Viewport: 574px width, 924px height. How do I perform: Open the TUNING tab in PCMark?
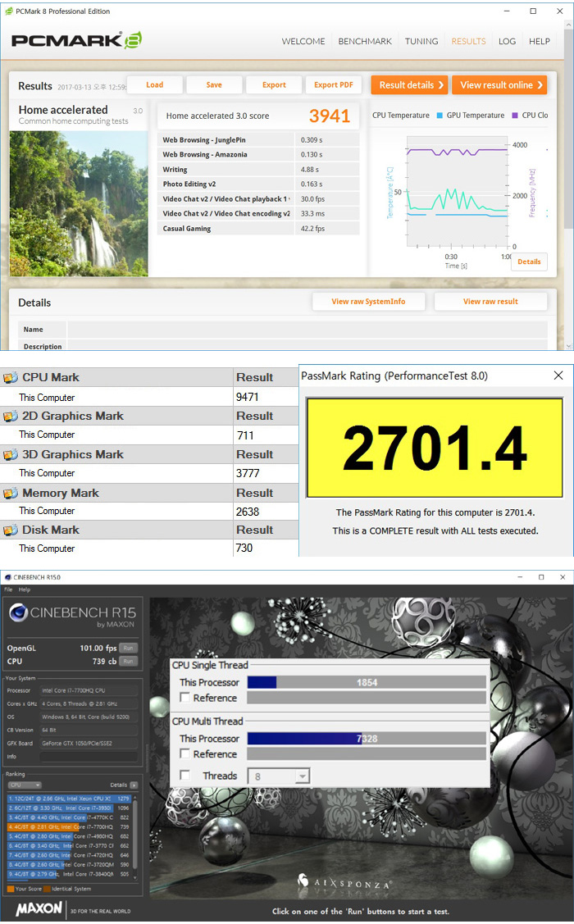421,41
